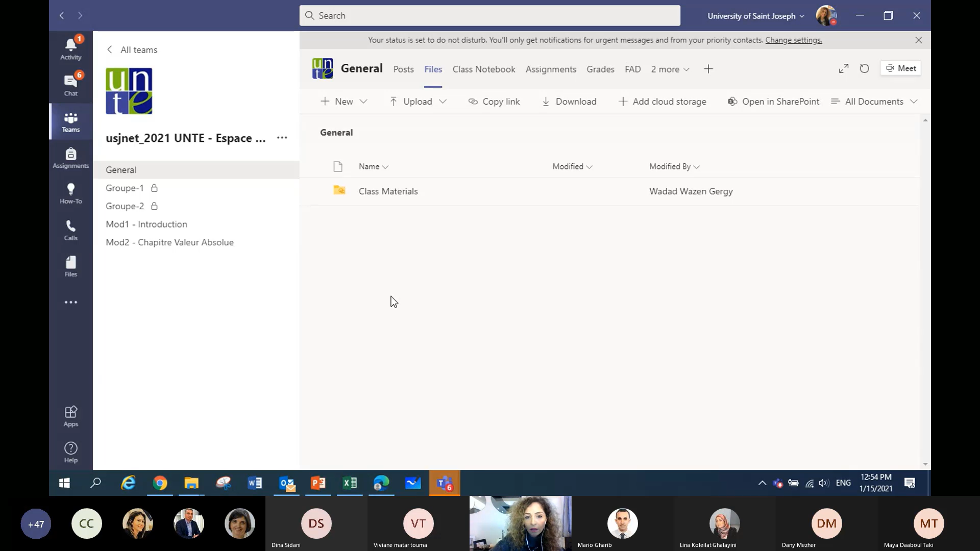Open the Grades tab

click(600, 69)
